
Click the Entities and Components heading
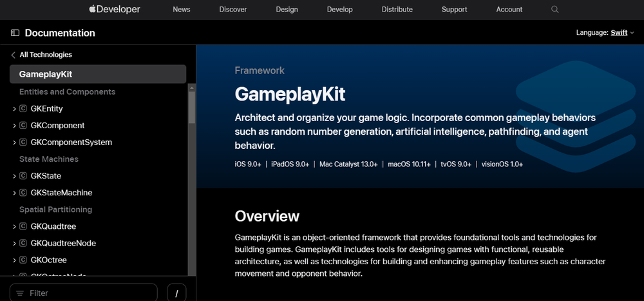click(68, 92)
